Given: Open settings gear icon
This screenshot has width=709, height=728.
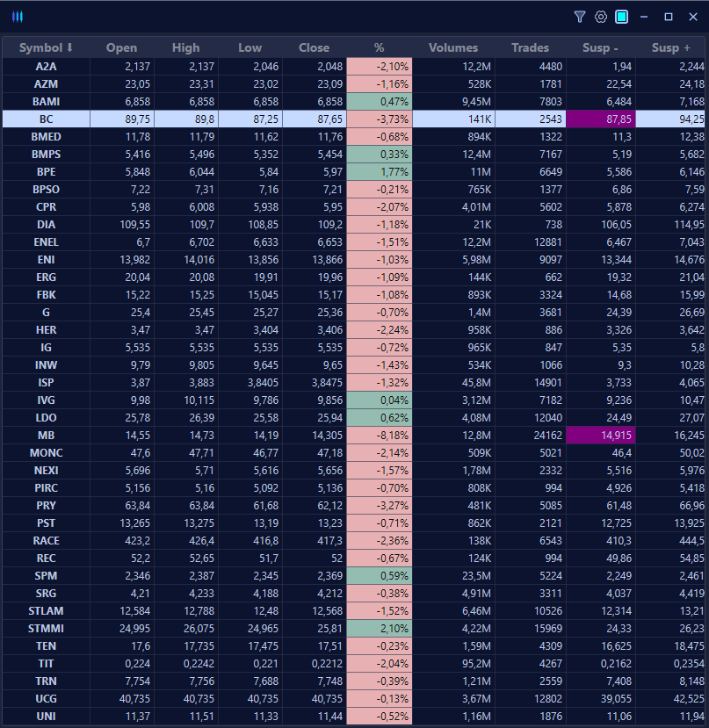Looking at the screenshot, I should click(x=601, y=18).
